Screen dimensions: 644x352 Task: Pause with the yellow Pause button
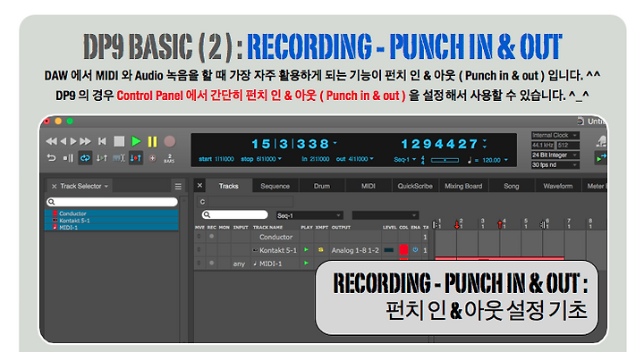point(152,141)
